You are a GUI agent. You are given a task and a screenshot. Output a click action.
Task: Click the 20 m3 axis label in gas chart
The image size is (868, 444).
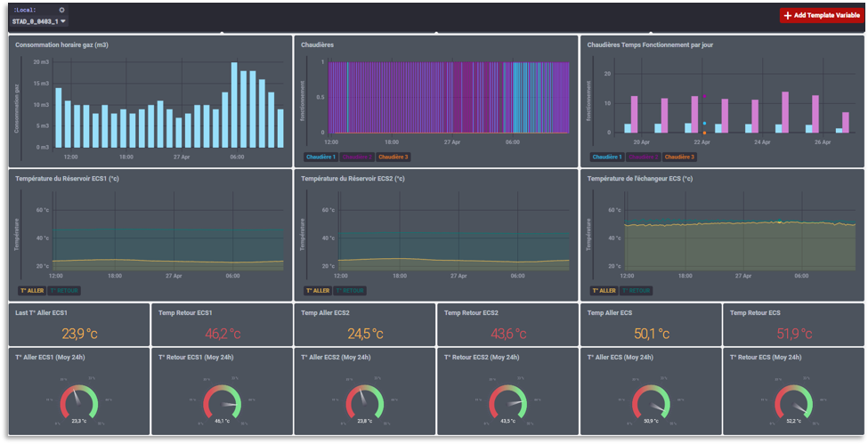(x=41, y=62)
